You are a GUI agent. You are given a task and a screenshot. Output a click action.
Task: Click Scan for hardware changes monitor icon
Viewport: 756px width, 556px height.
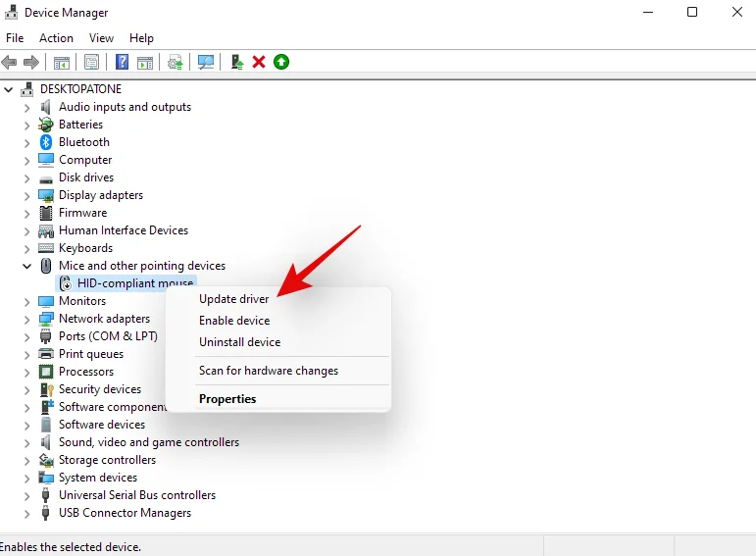tap(206, 62)
